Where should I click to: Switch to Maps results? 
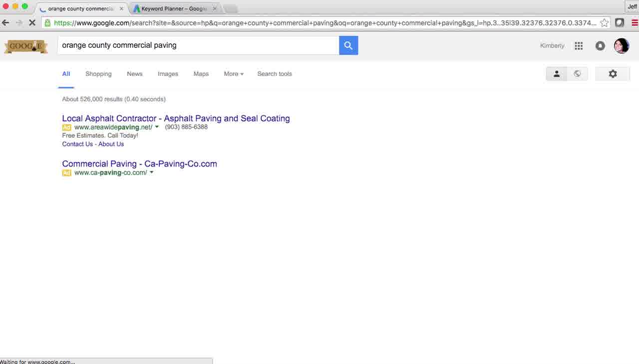(x=201, y=74)
